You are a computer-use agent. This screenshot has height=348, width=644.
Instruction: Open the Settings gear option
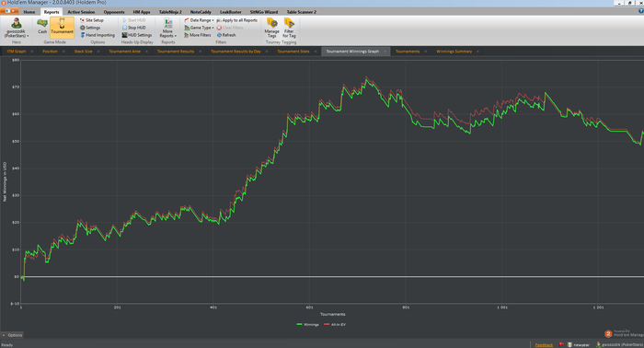[x=90, y=28]
